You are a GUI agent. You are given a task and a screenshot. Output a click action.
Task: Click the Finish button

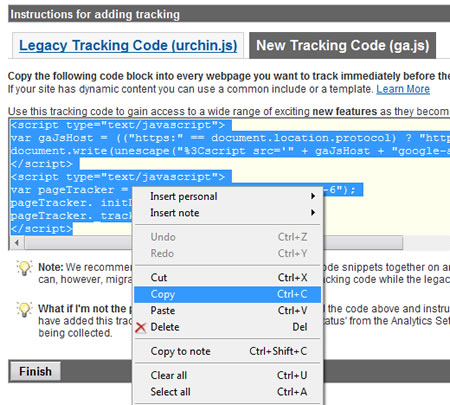point(35,371)
